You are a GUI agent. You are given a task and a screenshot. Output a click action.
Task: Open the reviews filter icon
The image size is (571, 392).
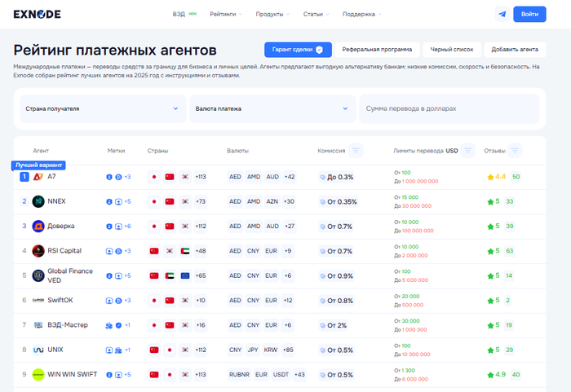515,151
